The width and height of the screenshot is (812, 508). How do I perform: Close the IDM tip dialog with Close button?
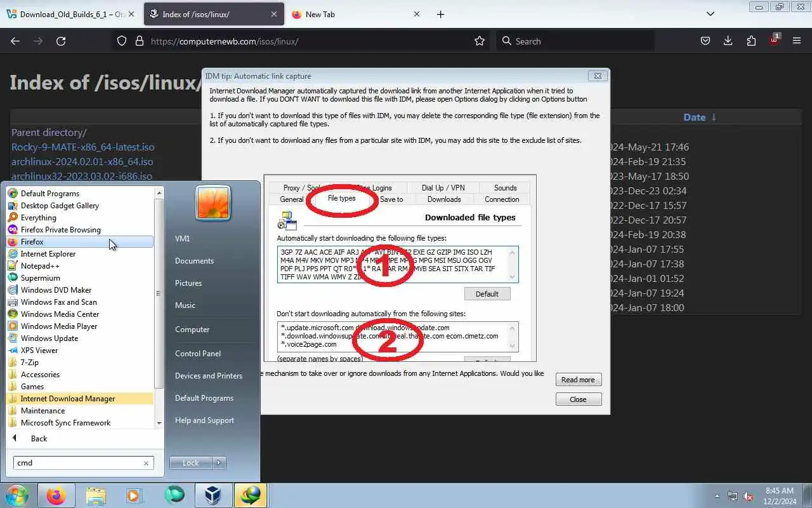[x=578, y=399]
